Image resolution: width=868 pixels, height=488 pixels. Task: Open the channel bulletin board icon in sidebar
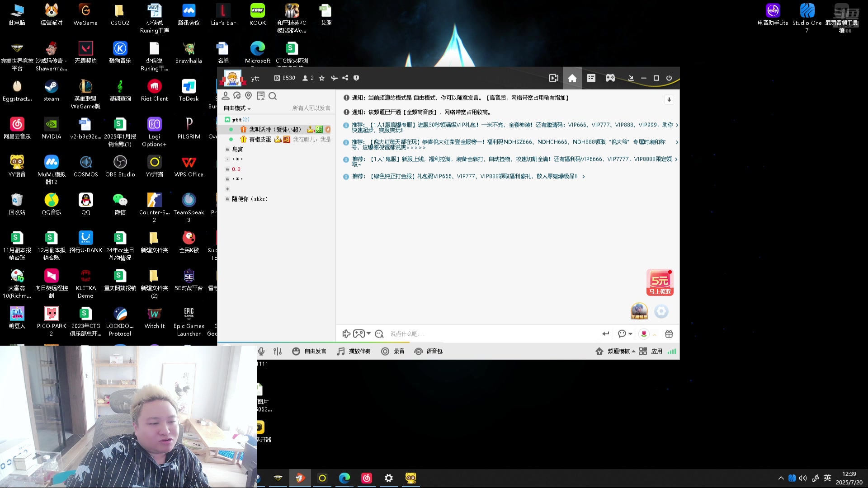[x=260, y=96]
